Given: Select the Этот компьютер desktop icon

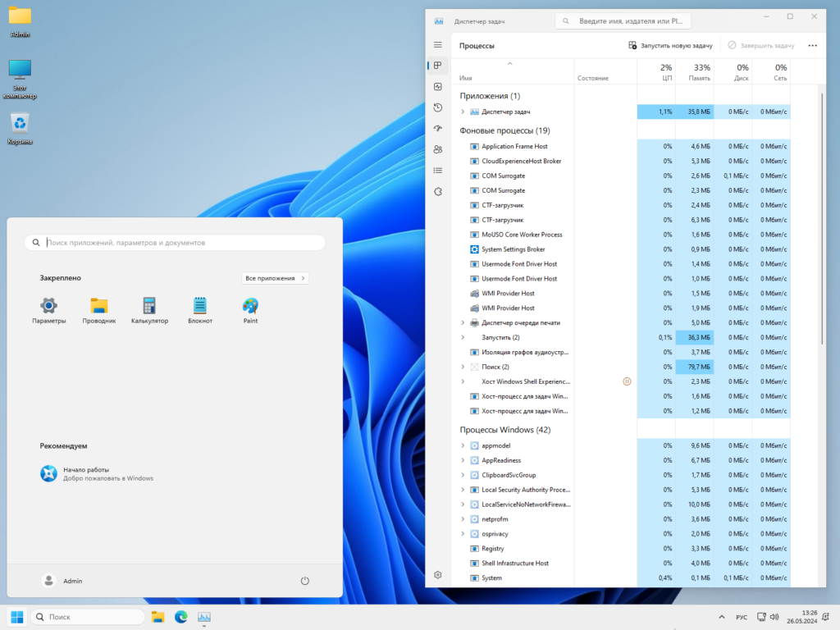Looking at the screenshot, I should 20,80.
